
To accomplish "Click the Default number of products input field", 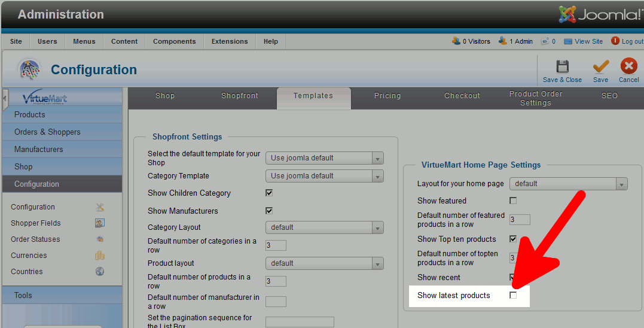I will point(276,281).
